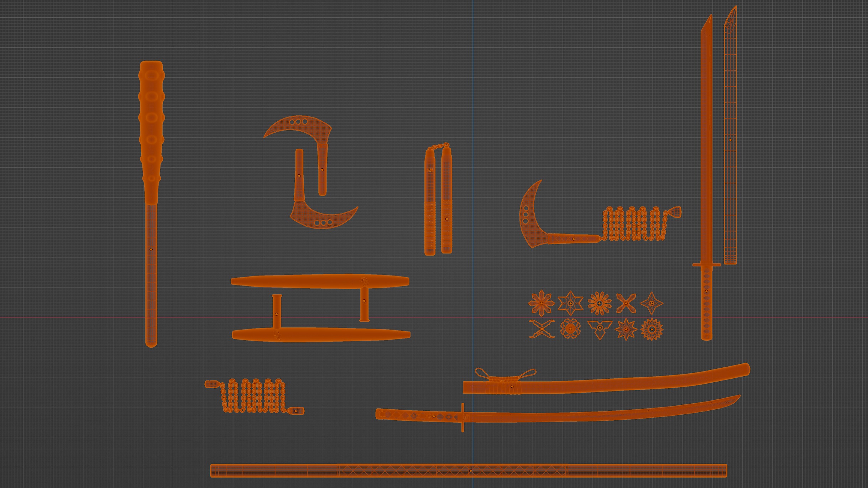Select the round sunburst many-spiked shuriken
The width and height of the screenshot is (868, 488).
point(652,329)
